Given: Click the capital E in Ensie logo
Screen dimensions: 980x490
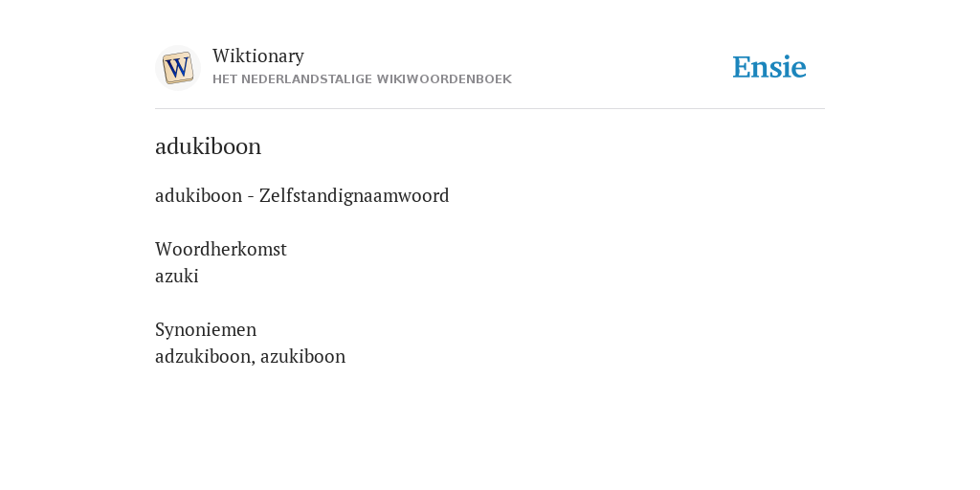Looking at the screenshot, I should (x=742, y=67).
